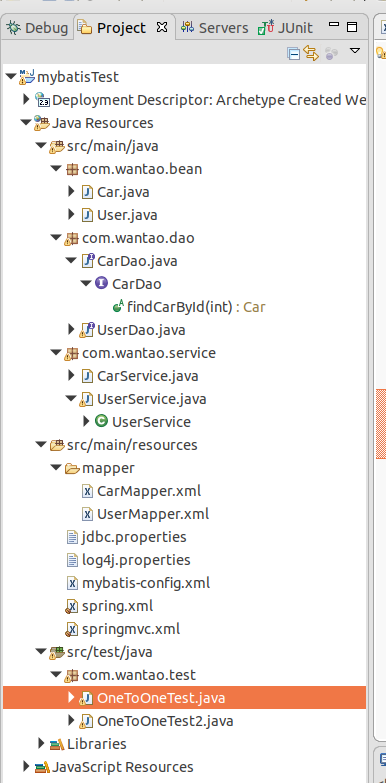Select the JavaScript Resources label
The width and height of the screenshot is (386, 783).
[x=123, y=766]
